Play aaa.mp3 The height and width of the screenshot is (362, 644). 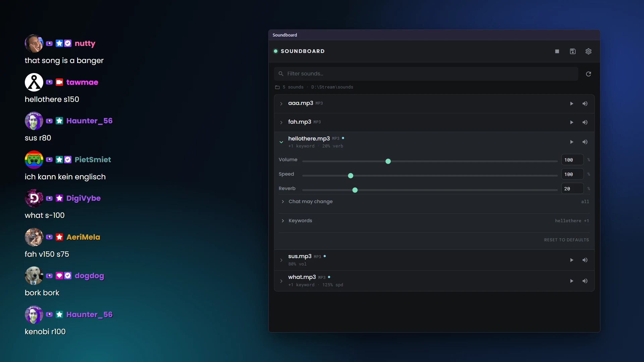point(572,104)
